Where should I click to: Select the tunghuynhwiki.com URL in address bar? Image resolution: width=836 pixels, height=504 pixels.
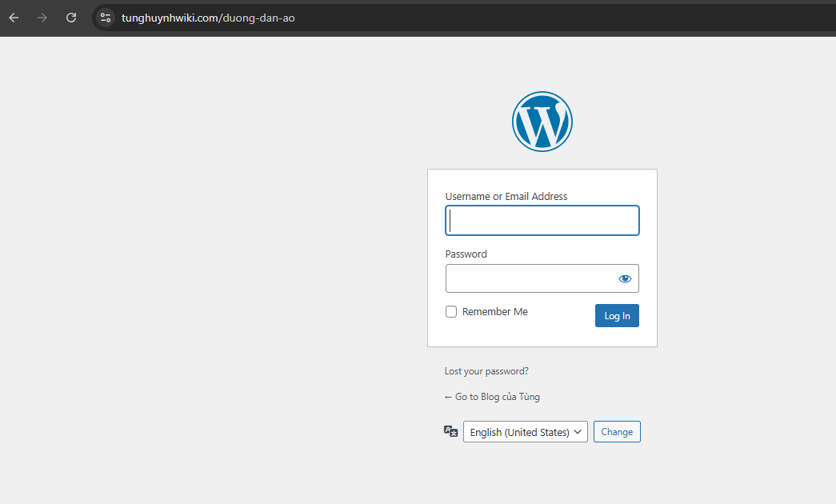[208, 18]
